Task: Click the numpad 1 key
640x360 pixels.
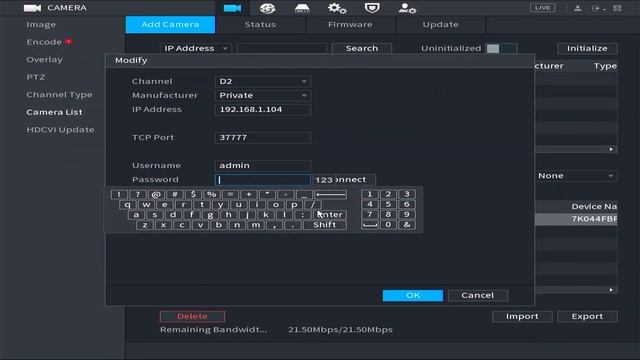Action: click(370, 194)
